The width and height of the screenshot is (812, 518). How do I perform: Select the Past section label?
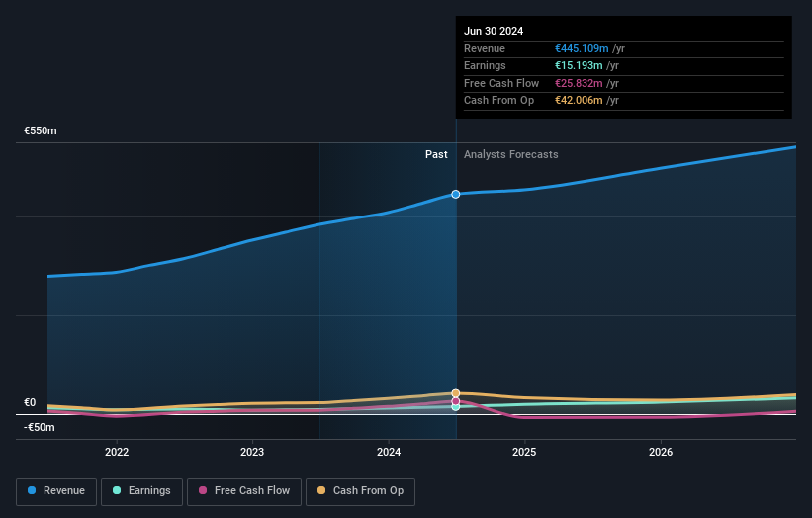pyautogui.click(x=436, y=155)
